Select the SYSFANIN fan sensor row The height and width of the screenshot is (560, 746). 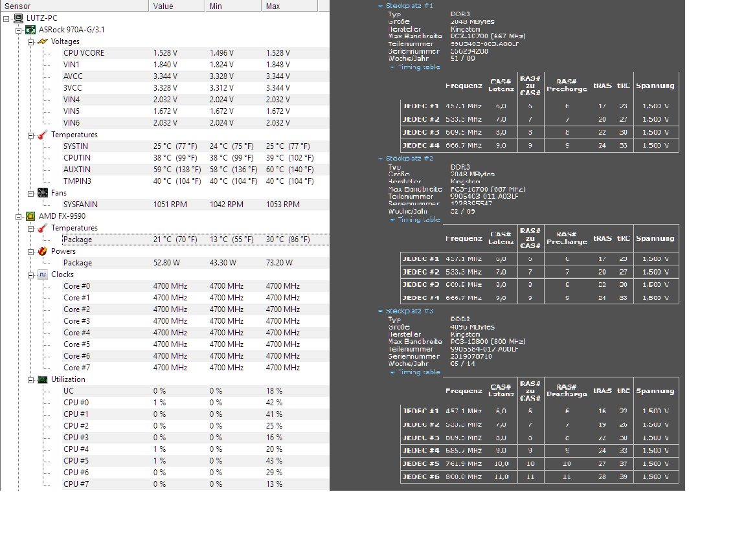pos(80,205)
